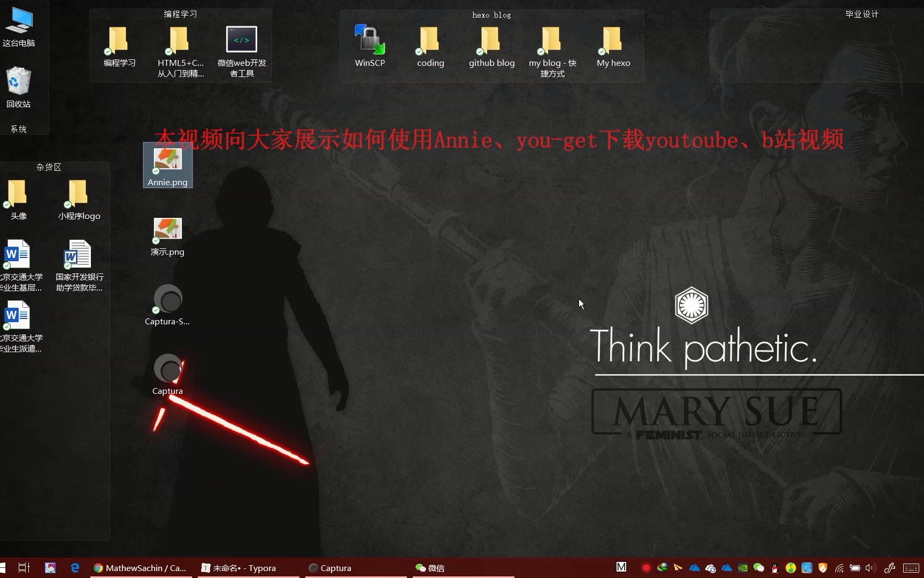Screen dimensions: 924x578
Task: Open the Windows Ink Workspace pen icon
Action: [x=890, y=568]
